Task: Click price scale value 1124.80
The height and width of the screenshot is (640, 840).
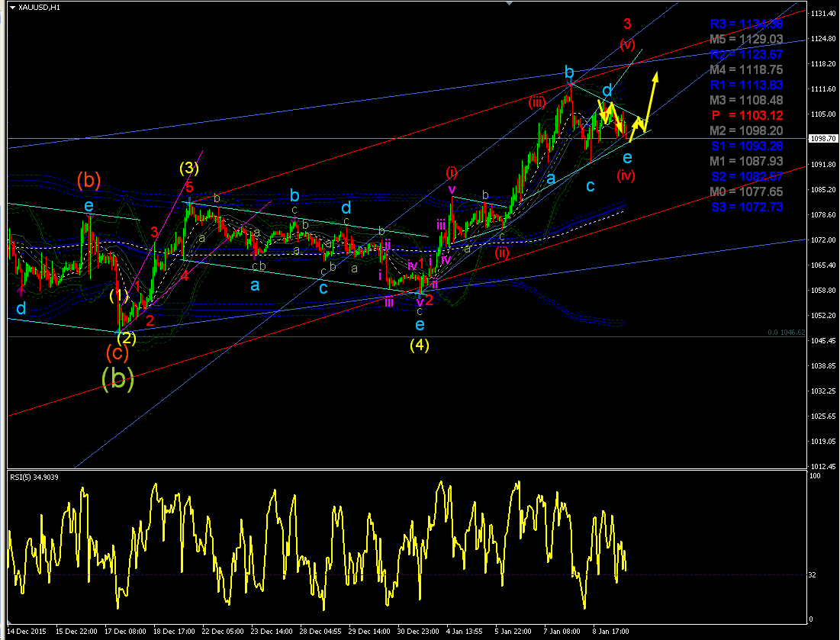Action: (823, 39)
